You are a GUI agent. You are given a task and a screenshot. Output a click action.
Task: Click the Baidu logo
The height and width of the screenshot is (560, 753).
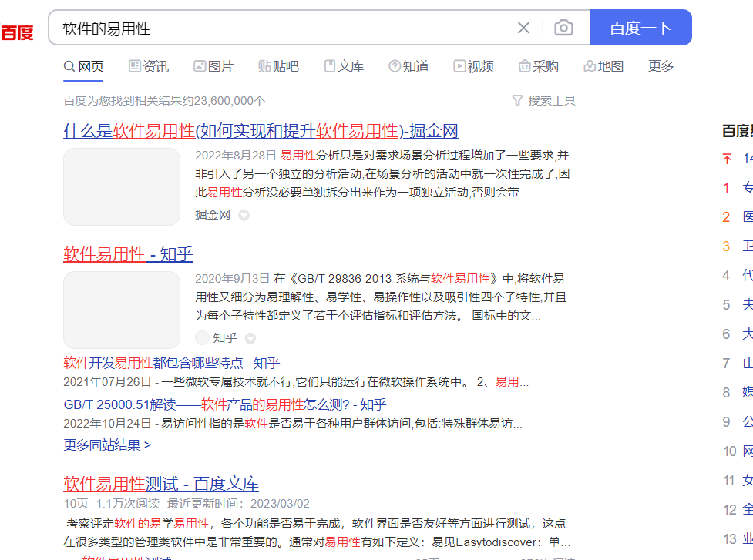point(17,32)
